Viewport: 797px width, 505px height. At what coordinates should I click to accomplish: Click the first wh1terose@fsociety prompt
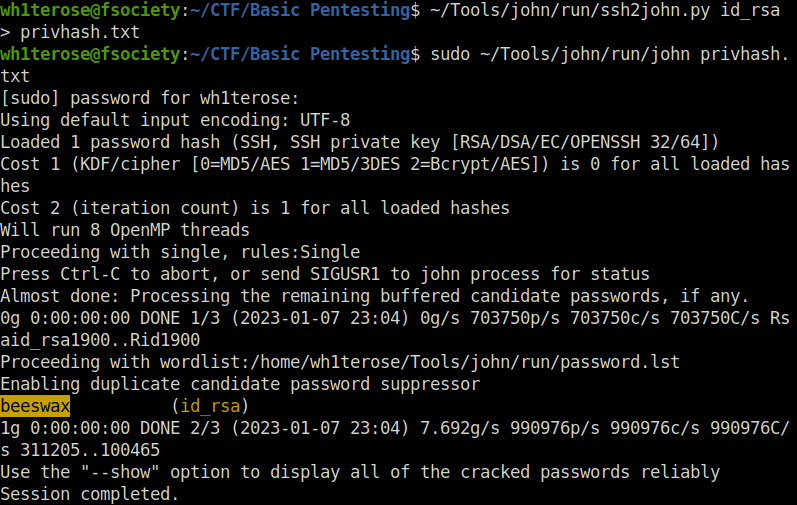click(90, 10)
